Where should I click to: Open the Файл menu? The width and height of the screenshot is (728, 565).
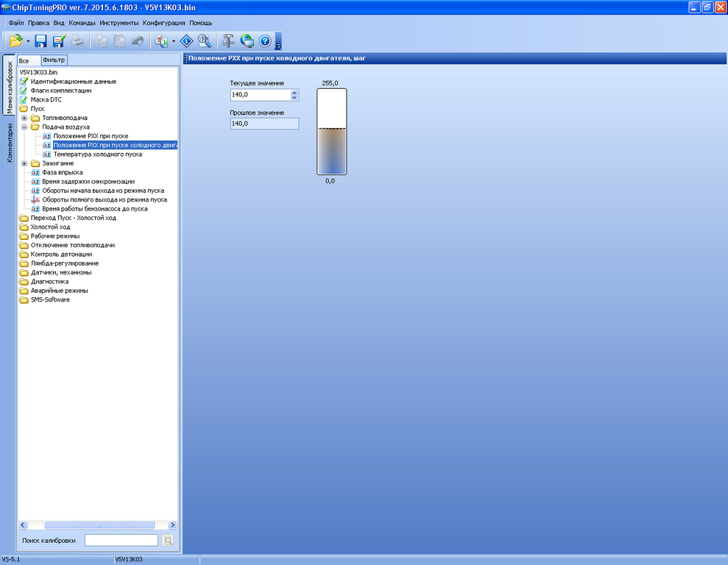pyautogui.click(x=16, y=23)
